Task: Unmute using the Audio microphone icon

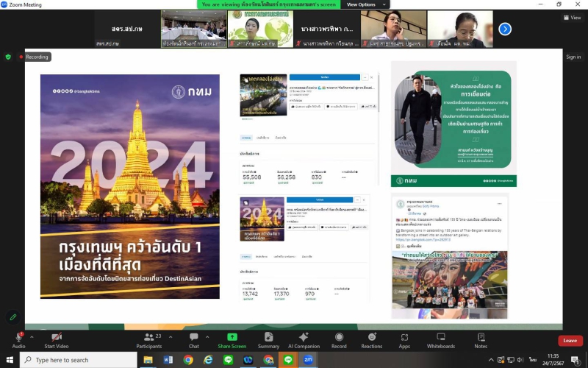Action: click(x=18, y=338)
